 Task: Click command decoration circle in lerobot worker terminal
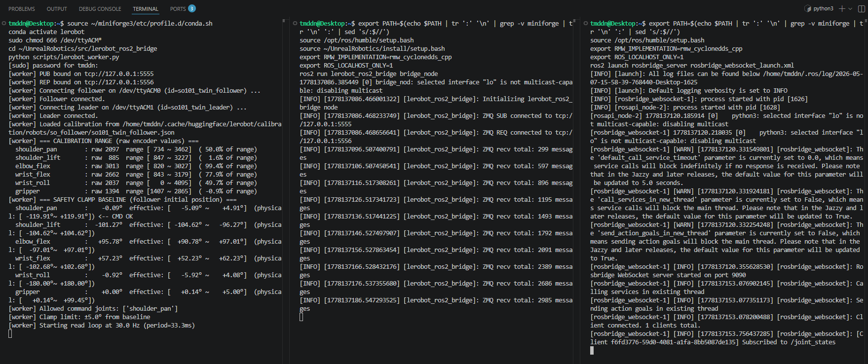click(4, 23)
